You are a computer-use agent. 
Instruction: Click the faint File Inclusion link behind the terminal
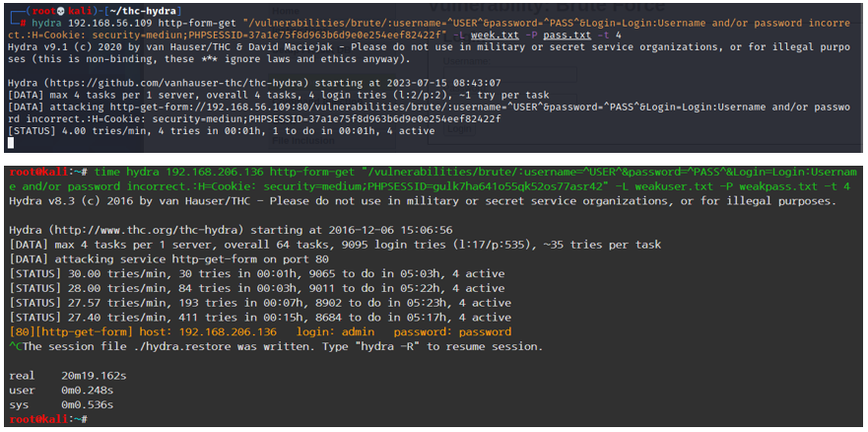click(303, 141)
